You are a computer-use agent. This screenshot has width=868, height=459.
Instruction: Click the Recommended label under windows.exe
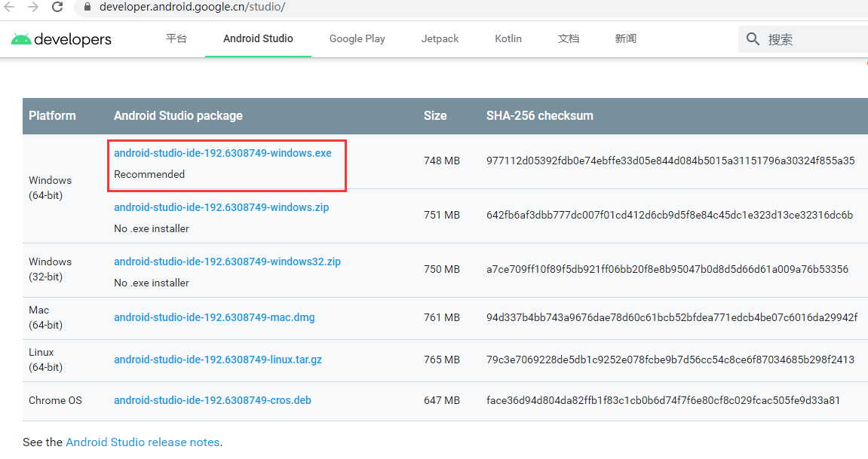149,174
